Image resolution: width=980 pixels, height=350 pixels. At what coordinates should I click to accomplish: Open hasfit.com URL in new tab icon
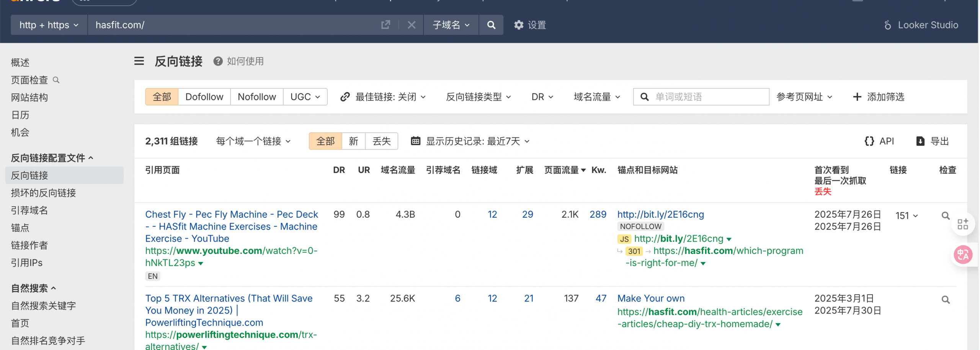click(385, 25)
